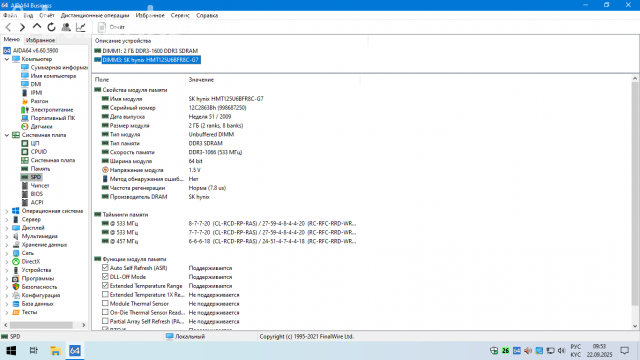
Task: Open the Отчёт menu in the menu bar
Action: [x=47, y=16]
